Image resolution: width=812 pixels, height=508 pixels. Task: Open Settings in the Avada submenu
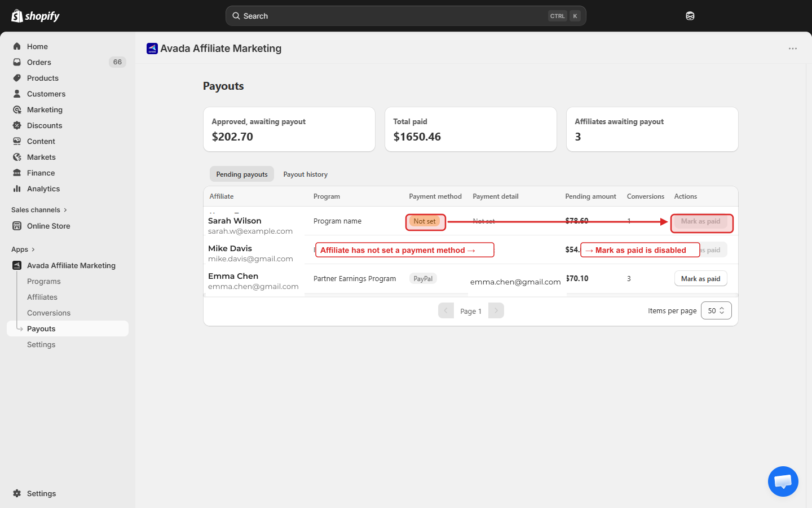click(x=41, y=344)
